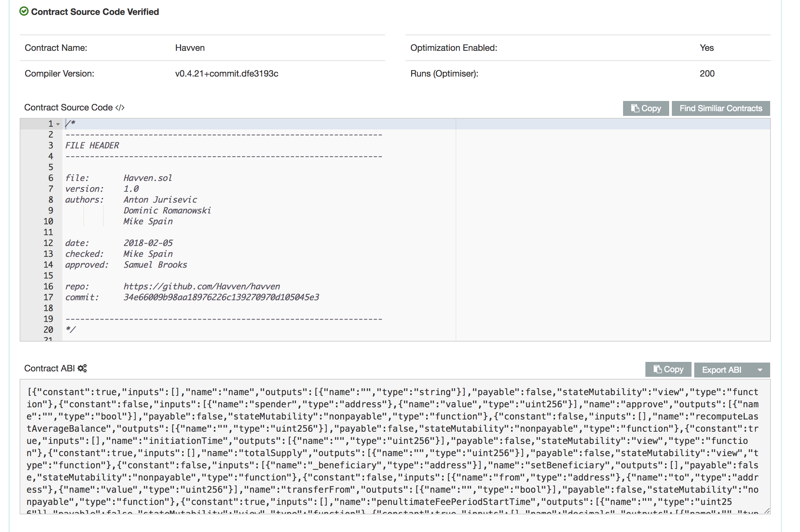Image resolution: width=800 pixels, height=532 pixels.
Task: Click line number 6 in the code gutter
Action: click(50, 178)
